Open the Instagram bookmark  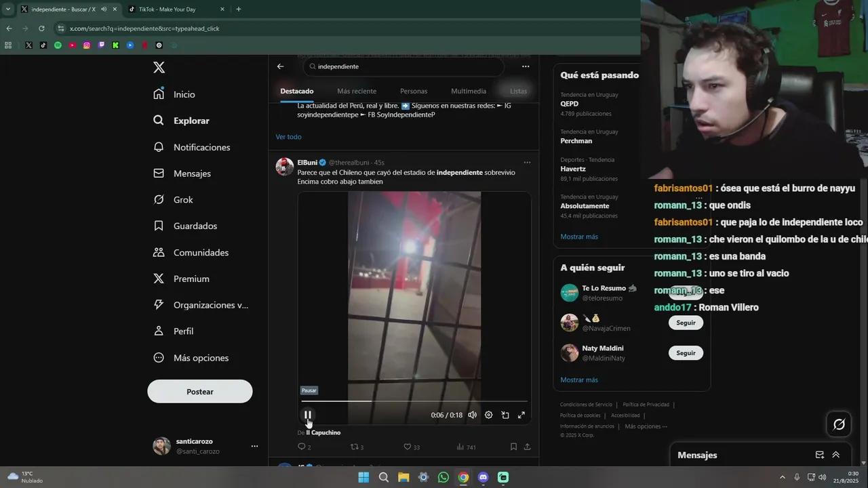87,45
